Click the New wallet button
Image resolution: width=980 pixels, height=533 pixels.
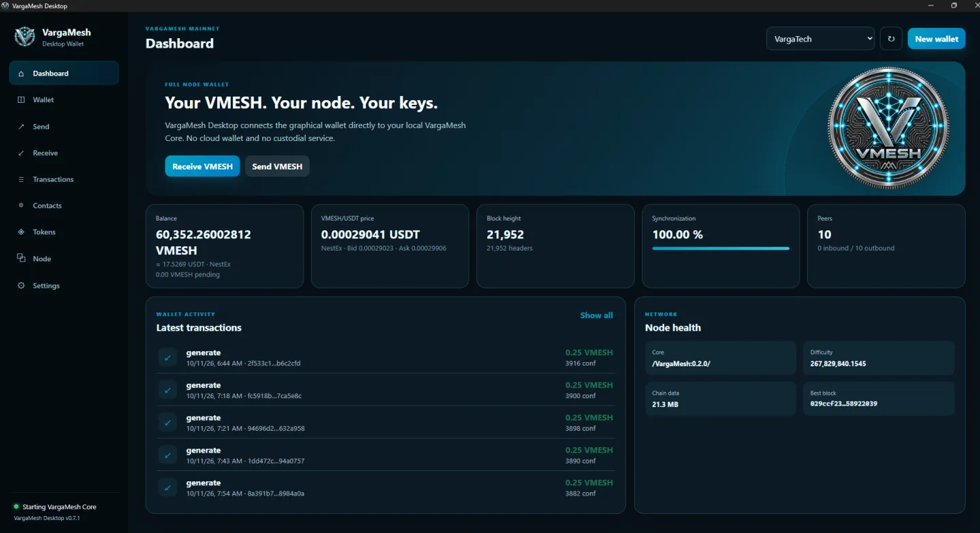coord(936,39)
